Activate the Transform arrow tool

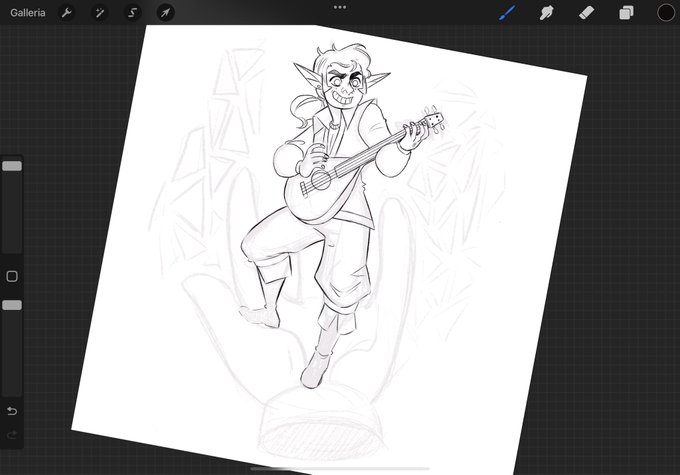165,13
